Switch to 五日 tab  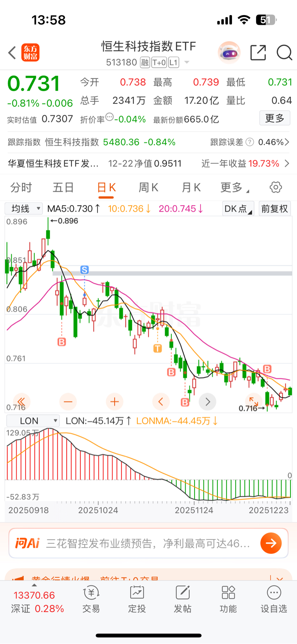pyautogui.click(x=63, y=188)
